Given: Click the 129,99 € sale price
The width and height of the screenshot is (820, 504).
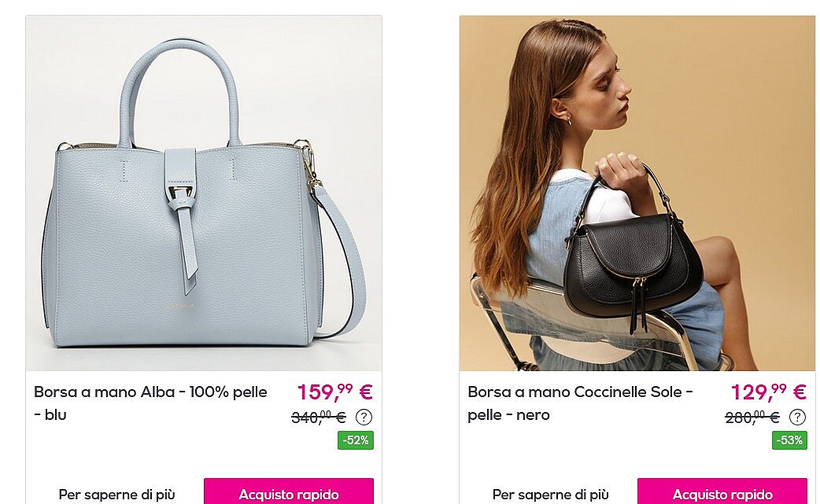Looking at the screenshot, I should click(x=768, y=392).
